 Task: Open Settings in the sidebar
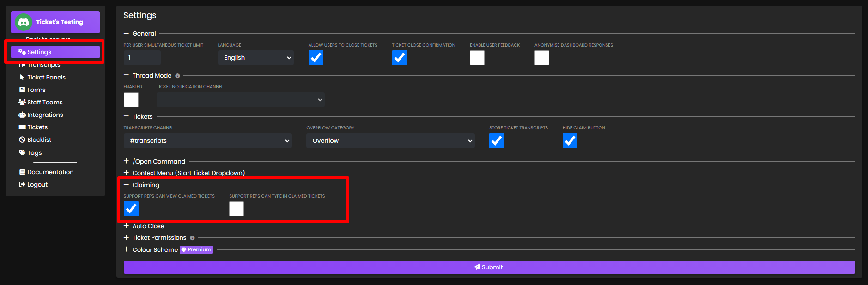[x=55, y=52]
